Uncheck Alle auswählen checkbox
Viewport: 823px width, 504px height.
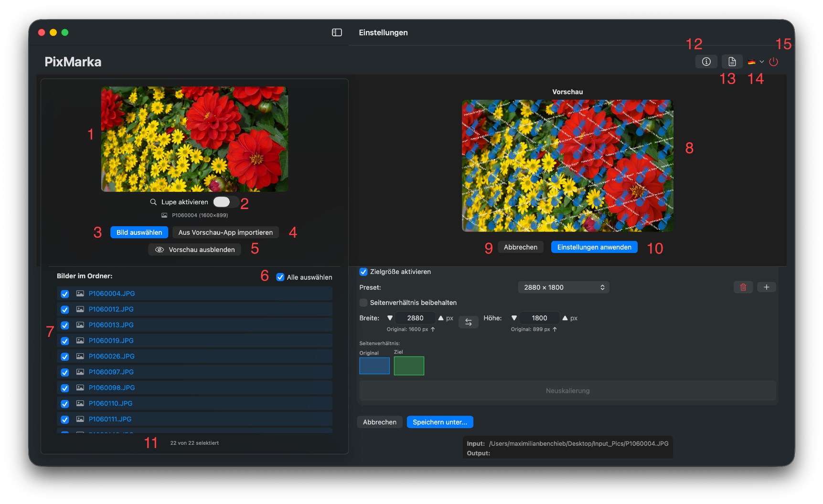click(280, 277)
